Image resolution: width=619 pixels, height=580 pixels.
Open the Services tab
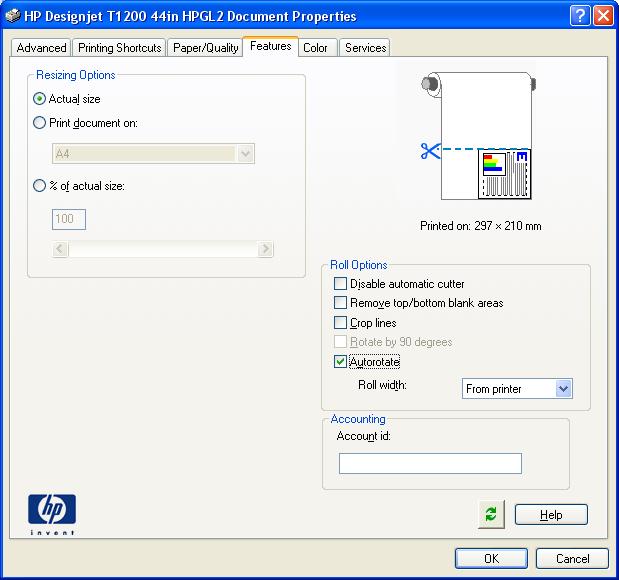365,48
